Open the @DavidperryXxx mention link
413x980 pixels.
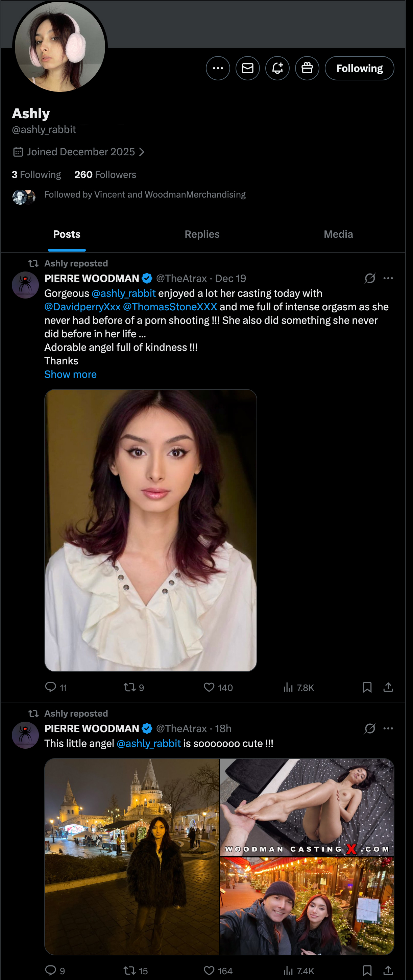(x=82, y=307)
